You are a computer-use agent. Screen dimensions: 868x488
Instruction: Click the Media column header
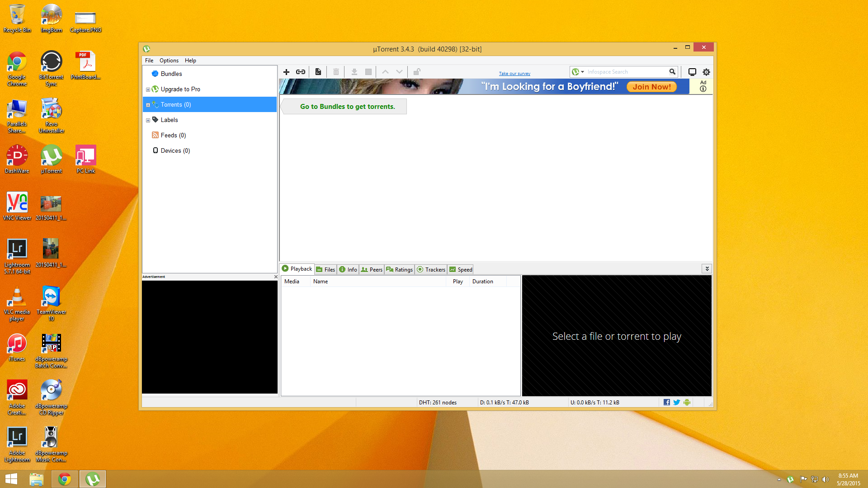tap(295, 282)
